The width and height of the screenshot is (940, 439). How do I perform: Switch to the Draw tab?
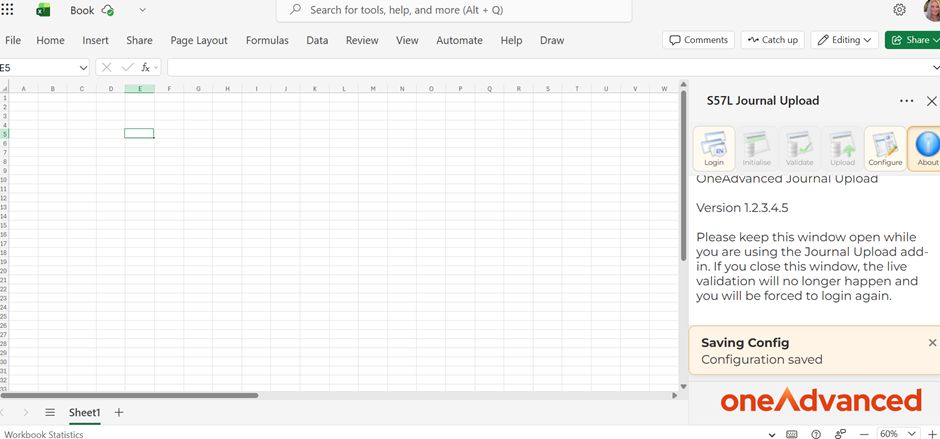(552, 40)
